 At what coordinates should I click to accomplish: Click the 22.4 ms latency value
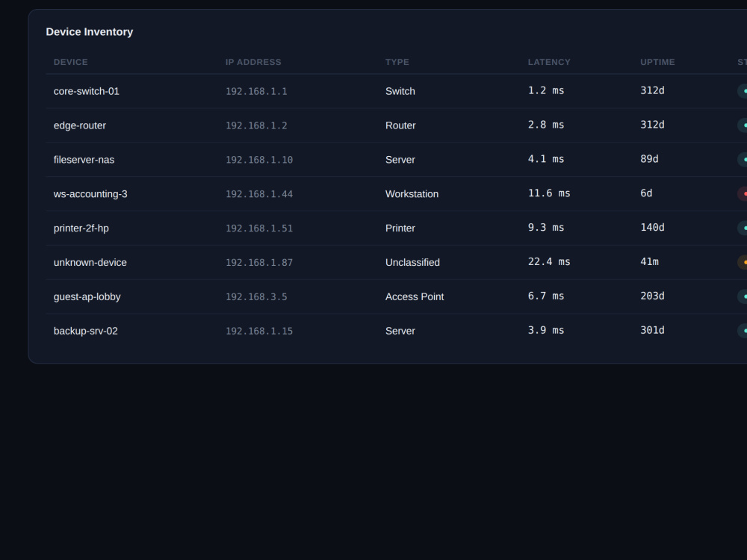(549, 262)
